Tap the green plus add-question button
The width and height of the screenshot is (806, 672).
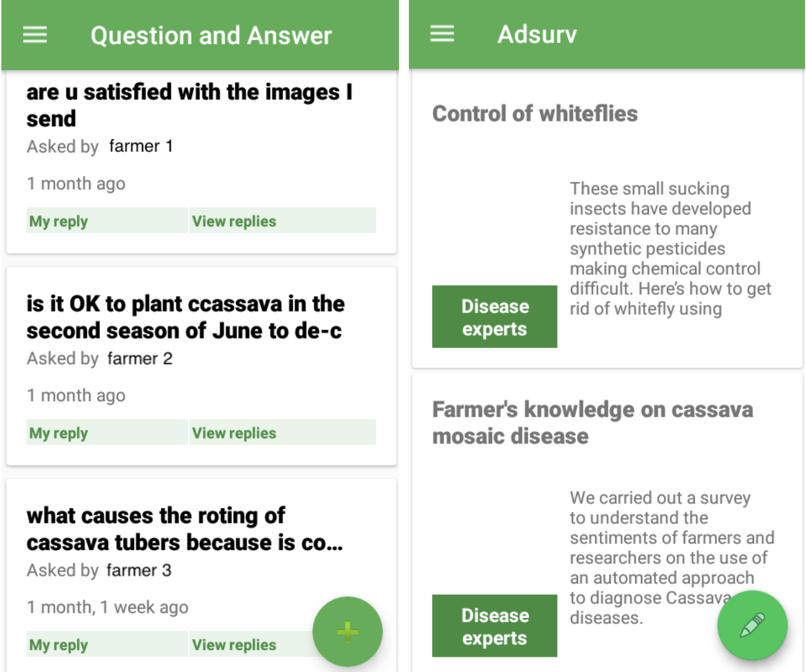coord(347,631)
